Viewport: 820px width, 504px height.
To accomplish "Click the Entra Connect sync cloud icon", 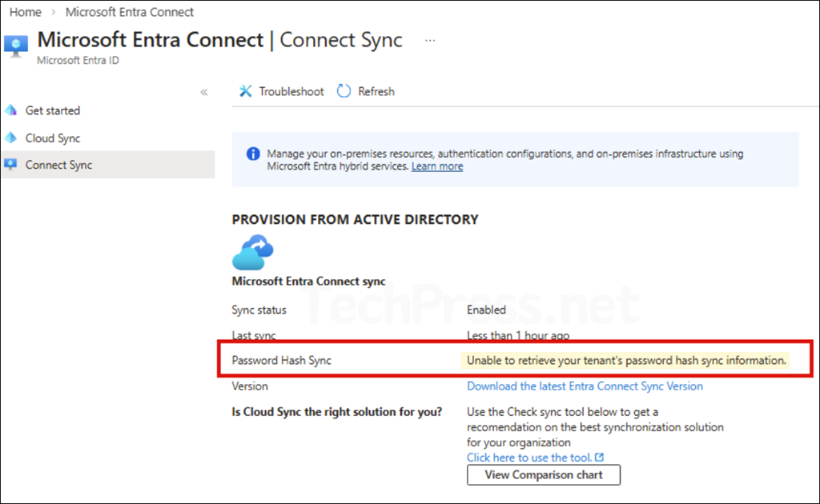I will (x=253, y=253).
